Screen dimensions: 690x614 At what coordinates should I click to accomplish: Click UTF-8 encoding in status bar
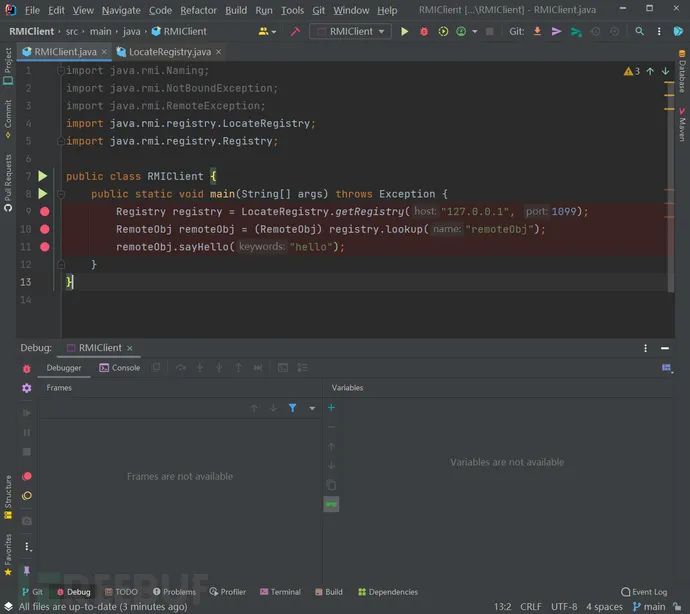[564, 607]
